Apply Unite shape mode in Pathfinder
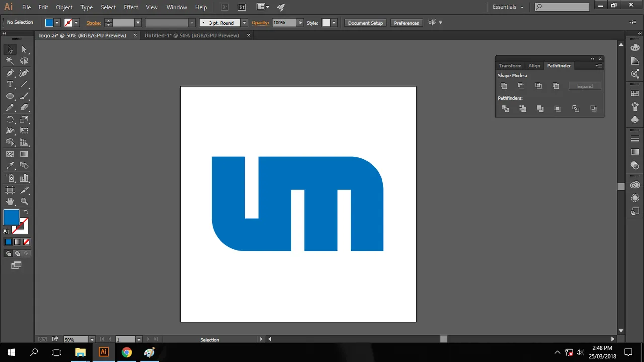 (x=504, y=86)
